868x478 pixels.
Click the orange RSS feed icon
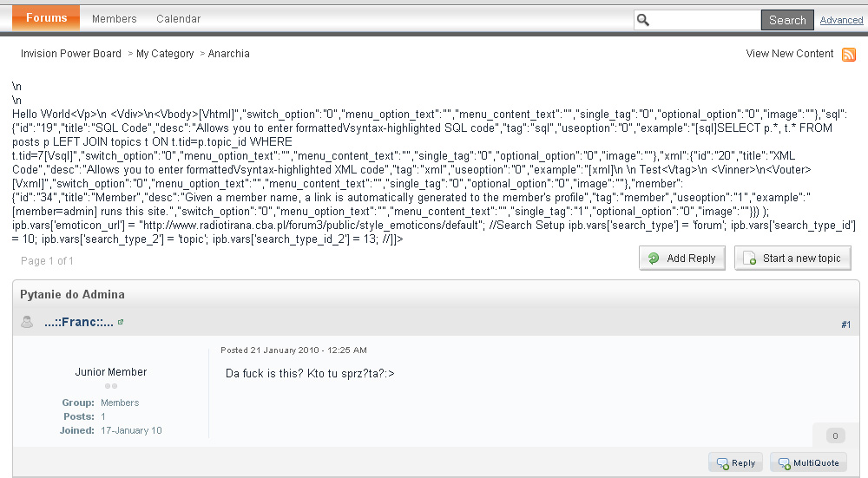click(x=849, y=54)
